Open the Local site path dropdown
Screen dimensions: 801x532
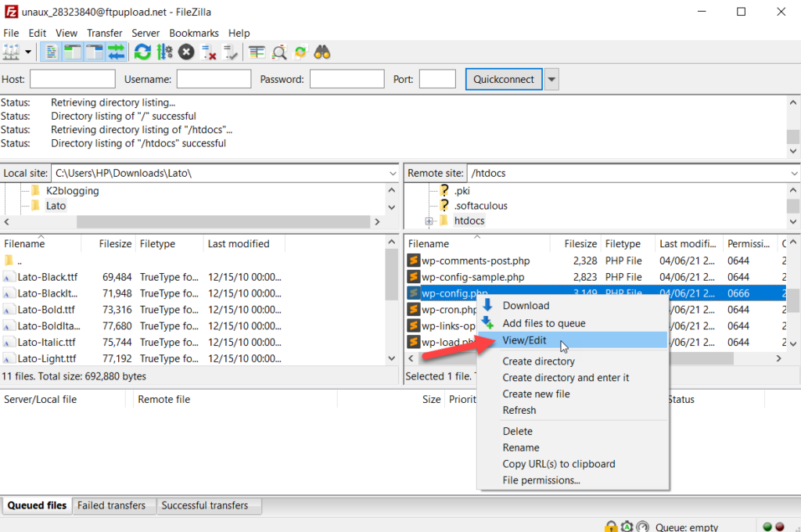(x=393, y=173)
